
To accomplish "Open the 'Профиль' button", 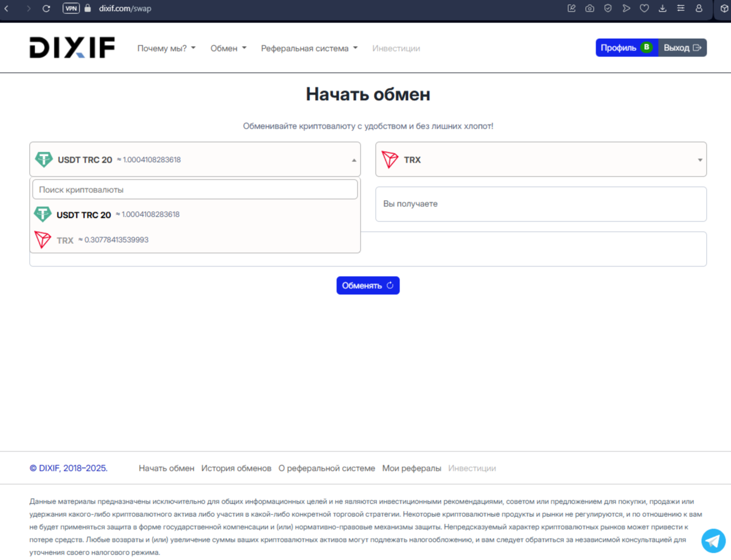I will pyautogui.click(x=627, y=47).
